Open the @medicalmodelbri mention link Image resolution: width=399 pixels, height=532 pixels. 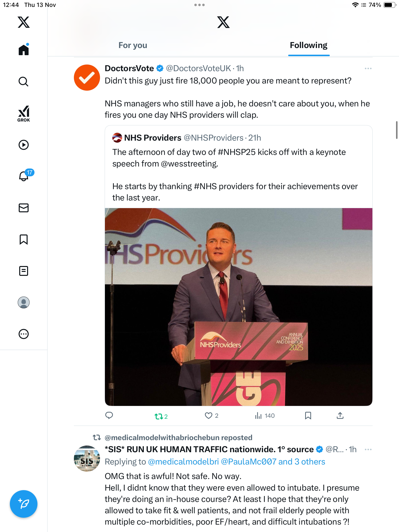(x=183, y=462)
